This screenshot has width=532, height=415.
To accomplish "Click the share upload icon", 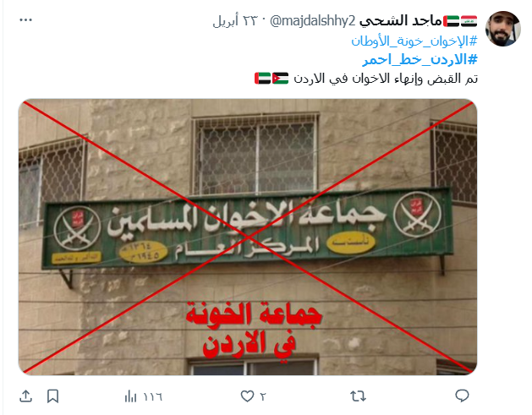I will point(25,396).
